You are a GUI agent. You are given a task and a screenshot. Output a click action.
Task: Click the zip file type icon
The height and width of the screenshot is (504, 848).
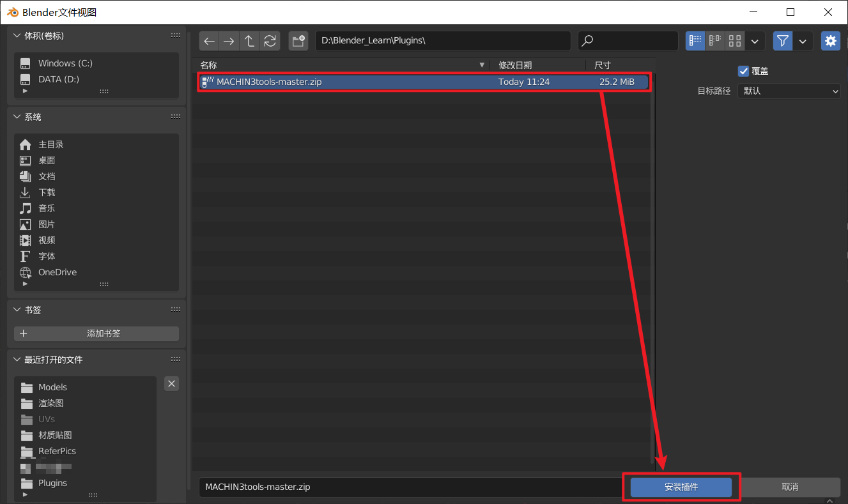208,82
